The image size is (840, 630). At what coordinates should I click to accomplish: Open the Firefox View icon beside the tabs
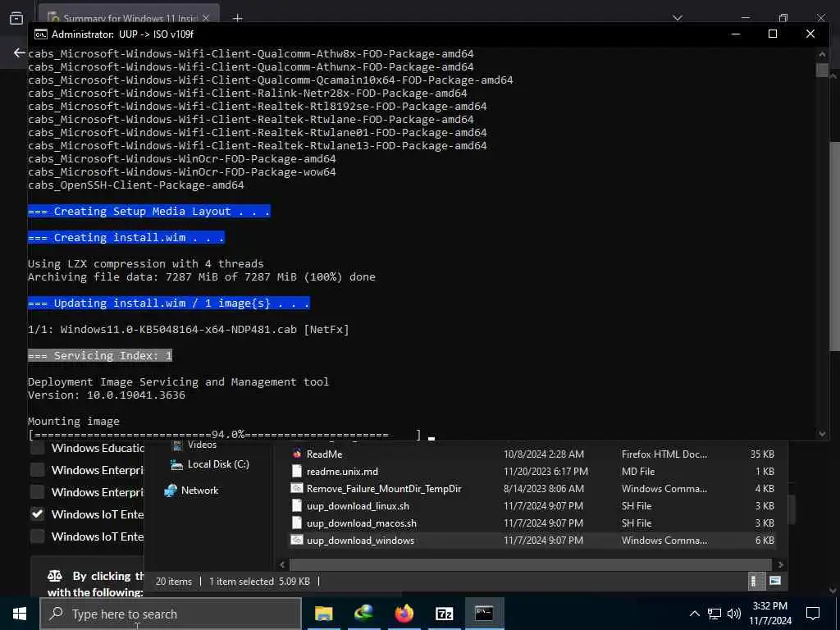(16, 18)
